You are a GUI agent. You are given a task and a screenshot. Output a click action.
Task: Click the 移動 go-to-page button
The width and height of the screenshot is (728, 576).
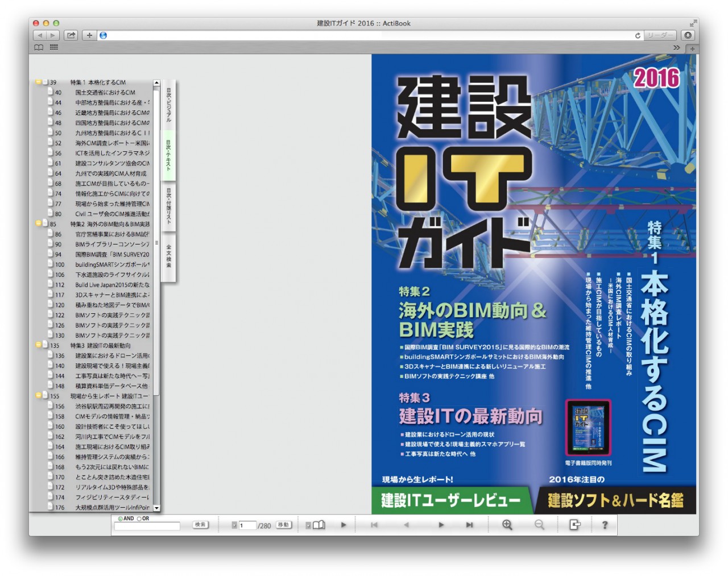[x=283, y=525]
